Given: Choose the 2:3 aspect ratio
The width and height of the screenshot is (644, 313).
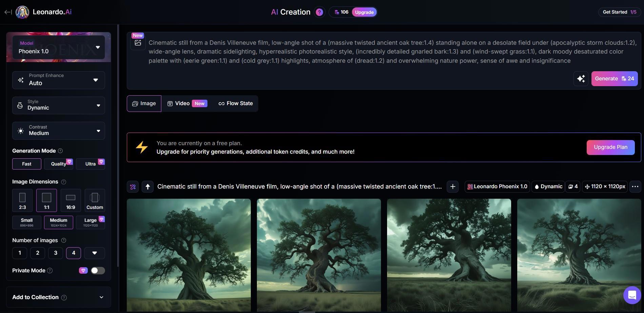Looking at the screenshot, I should click(22, 200).
